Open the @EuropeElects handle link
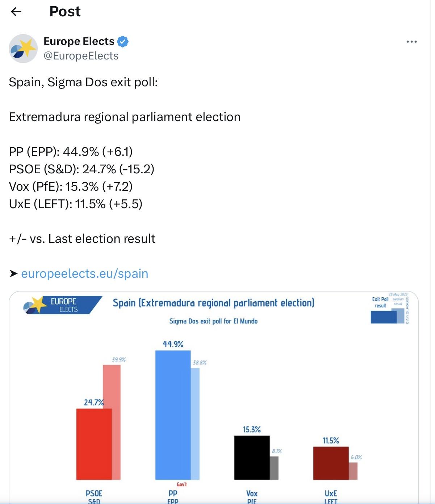The height and width of the screenshot is (504, 435). click(81, 56)
